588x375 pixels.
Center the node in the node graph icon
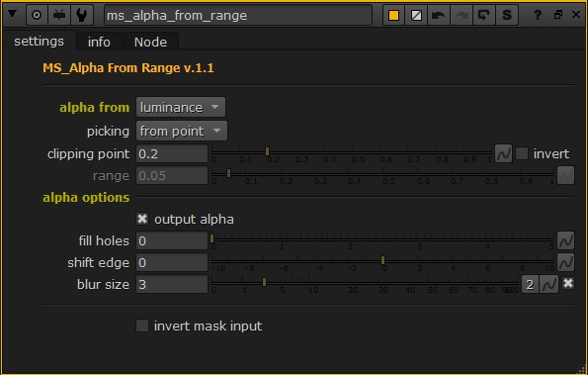[37, 15]
